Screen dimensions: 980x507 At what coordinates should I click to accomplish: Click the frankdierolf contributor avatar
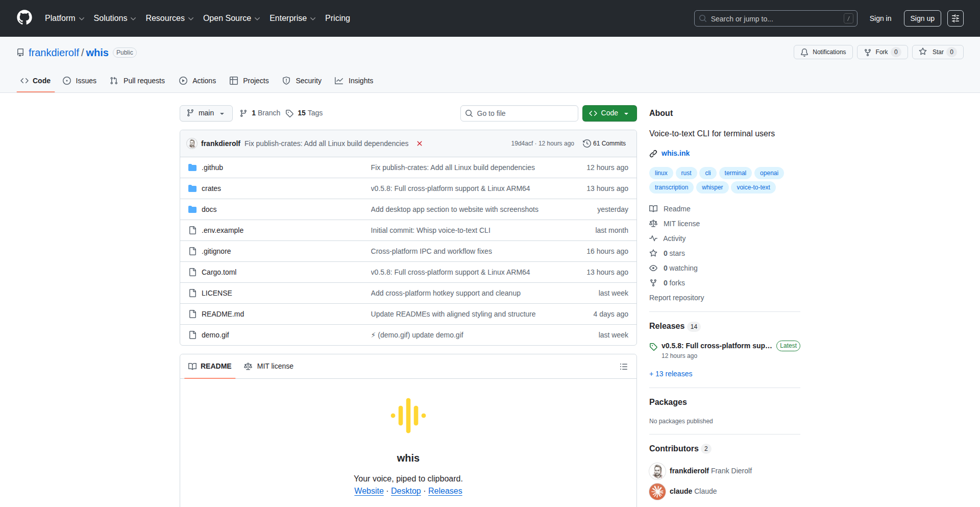[657, 471]
